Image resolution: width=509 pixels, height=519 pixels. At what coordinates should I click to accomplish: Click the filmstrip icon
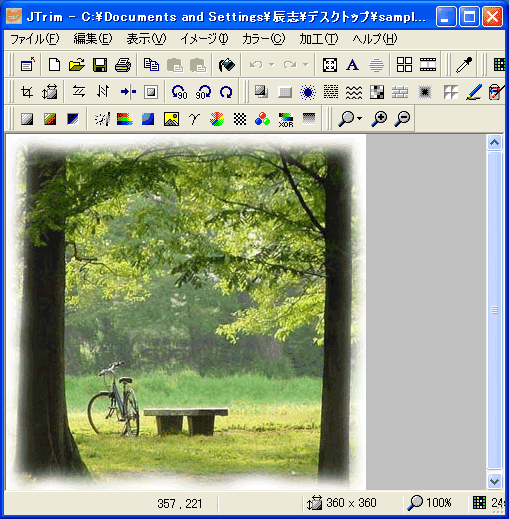tap(428, 64)
